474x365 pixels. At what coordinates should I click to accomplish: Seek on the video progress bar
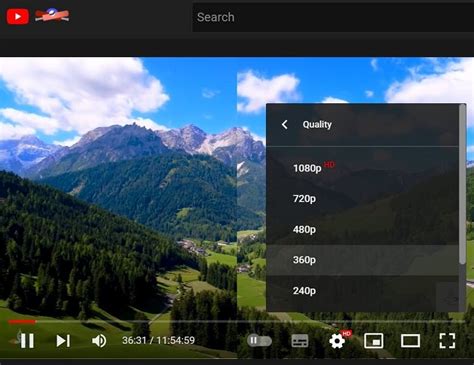tap(236, 322)
